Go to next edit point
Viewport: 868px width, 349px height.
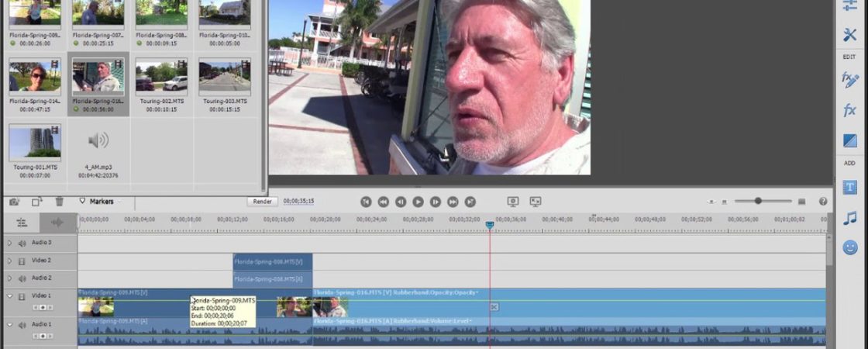[x=470, y=202]
